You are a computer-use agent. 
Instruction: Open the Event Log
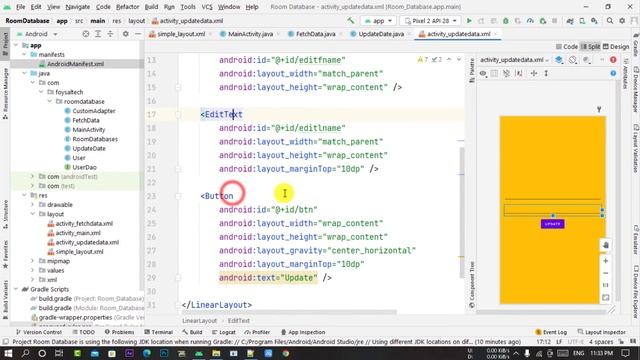551,332
